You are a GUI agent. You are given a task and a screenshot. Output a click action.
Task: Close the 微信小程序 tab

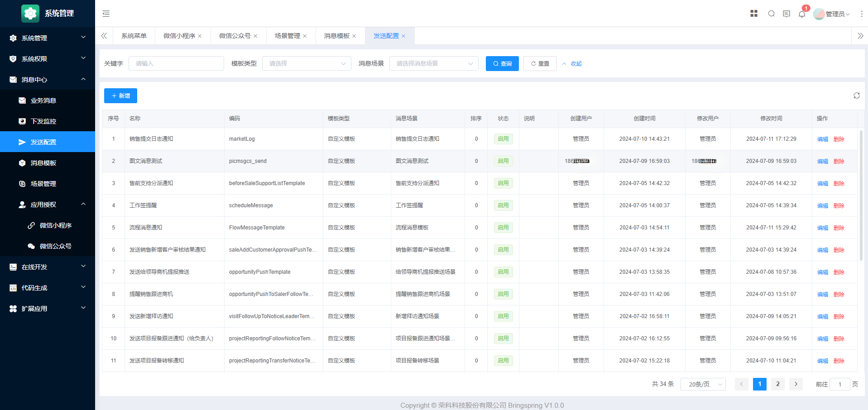click(x=200, y=36)
